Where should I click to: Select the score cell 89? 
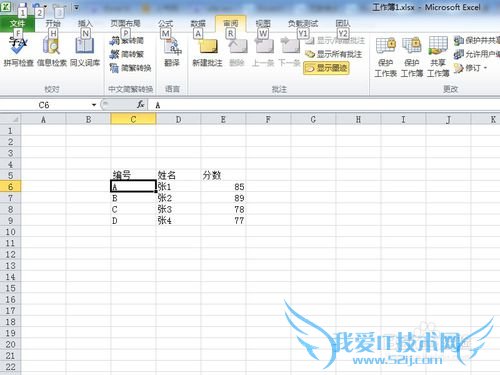click(223, 198)
